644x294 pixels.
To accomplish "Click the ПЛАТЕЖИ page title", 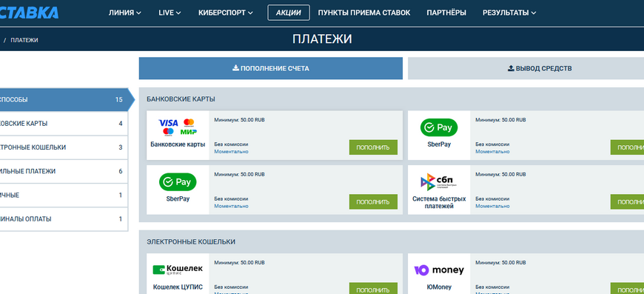I will point(322,39).
